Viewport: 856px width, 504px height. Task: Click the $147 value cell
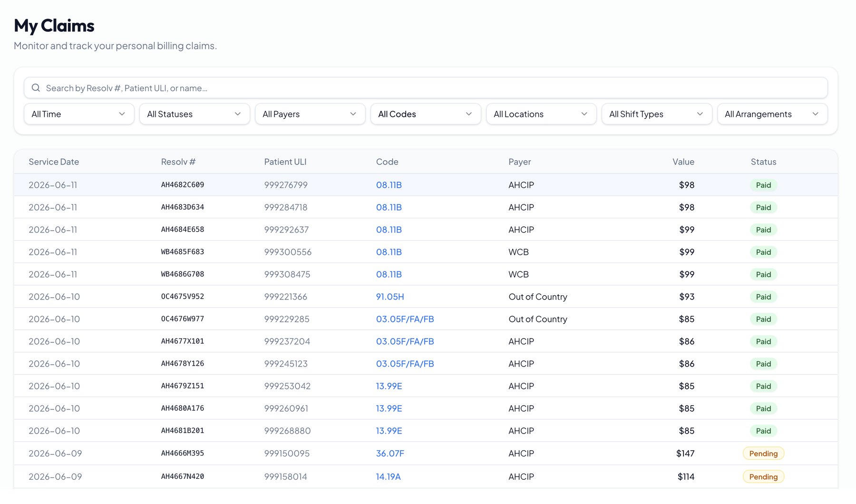click(685, 454)
